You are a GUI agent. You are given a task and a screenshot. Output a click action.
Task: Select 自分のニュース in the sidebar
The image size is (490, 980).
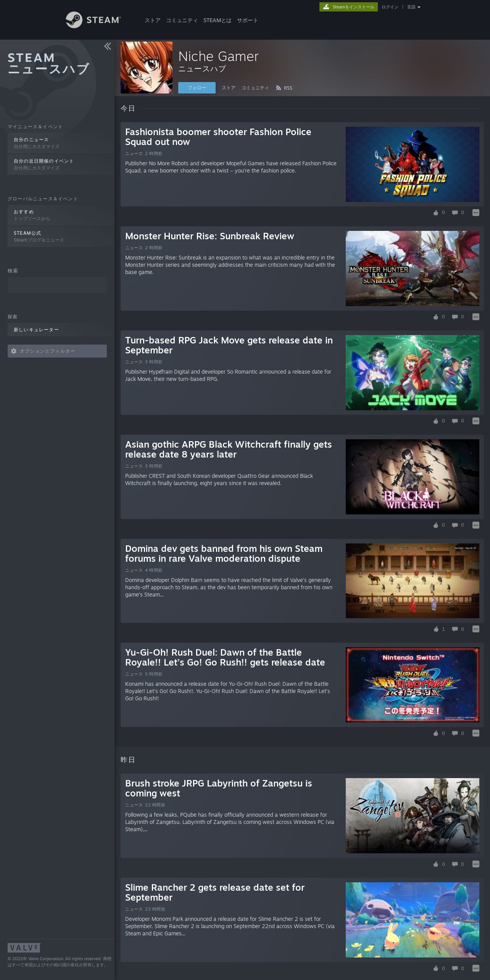pyautogui.click(x=61, y=143)
